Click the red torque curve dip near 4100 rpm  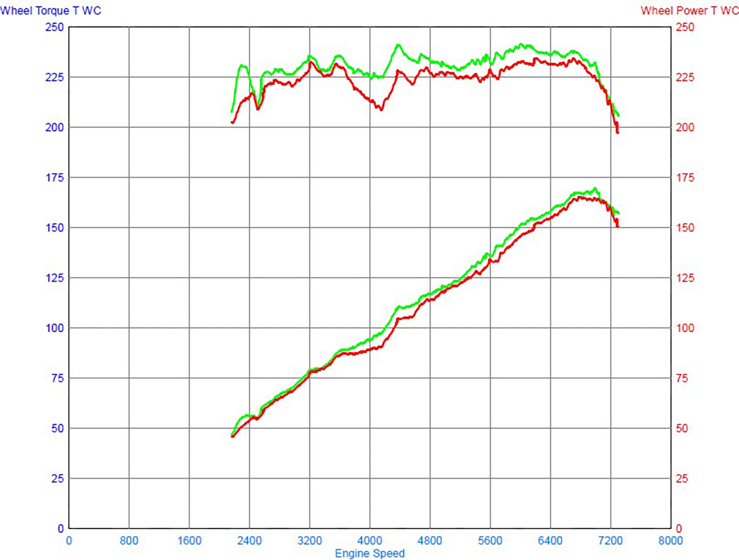pyautogui.click(x=381, y=109)
